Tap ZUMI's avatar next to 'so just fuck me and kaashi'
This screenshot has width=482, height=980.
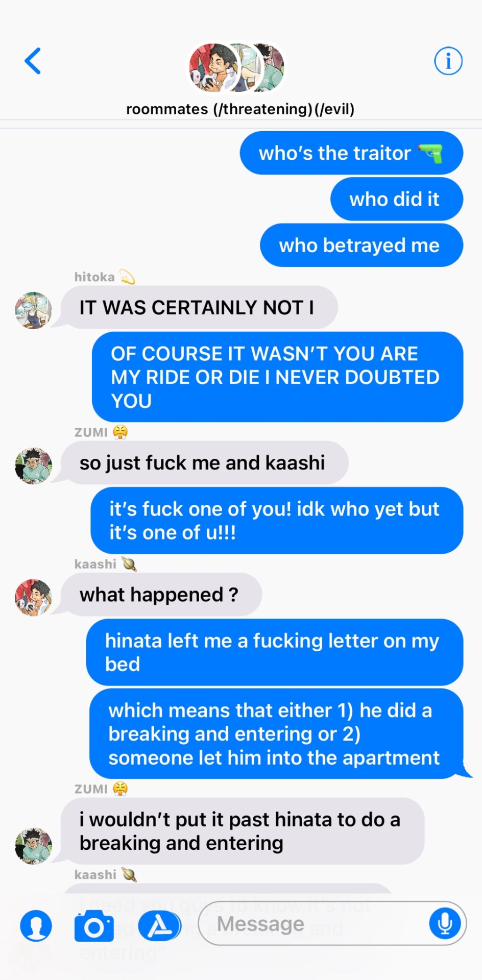pos(33,465)
